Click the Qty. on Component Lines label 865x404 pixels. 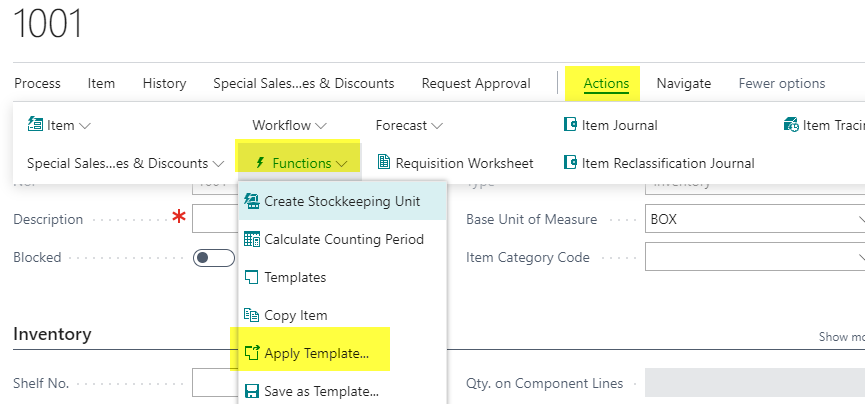point(544,384)
